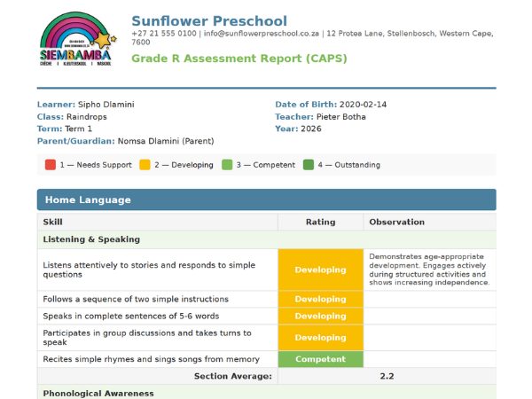Click the 1 — Needs Support legend label
Viewport: 532px width, 399px height.
pyautogui.click(x=96, y=165)
